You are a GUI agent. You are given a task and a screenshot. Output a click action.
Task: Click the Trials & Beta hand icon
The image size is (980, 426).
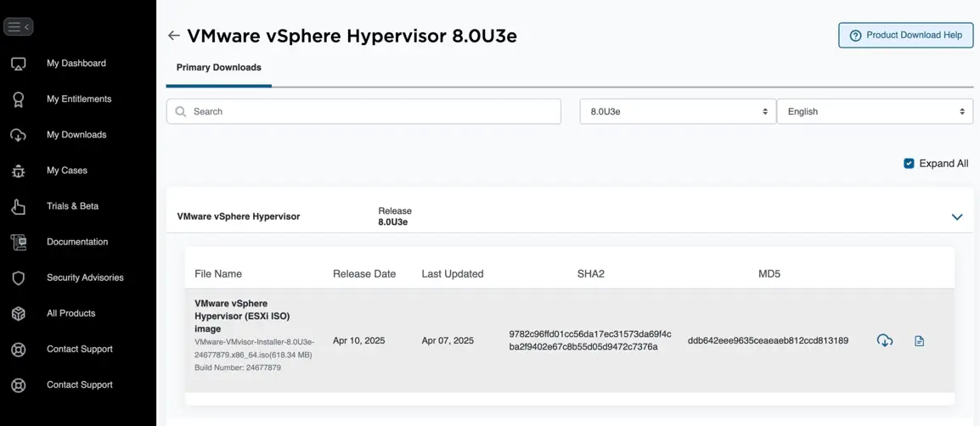(19, 206)
